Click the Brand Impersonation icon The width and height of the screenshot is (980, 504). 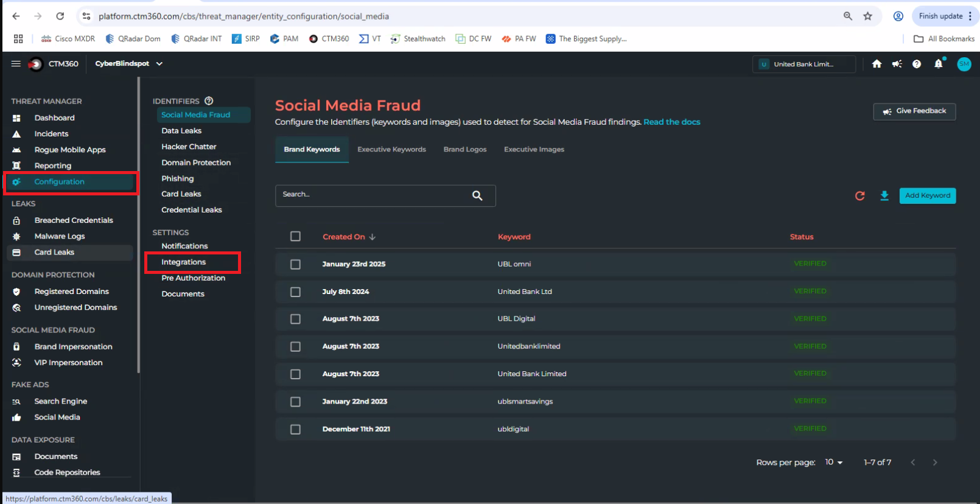click(x=16, y=346)
